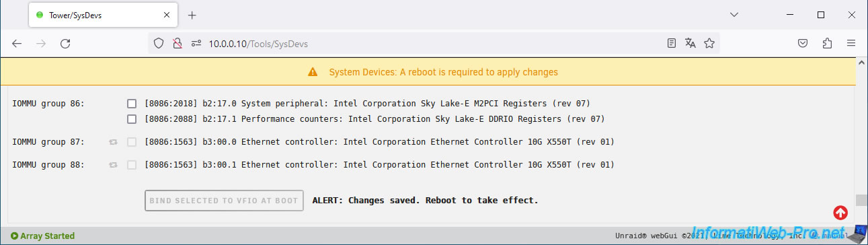Reload the page with refresh icon
Image resolution: width=868 pixels, height=245 pixels.
[x=65, y=43]
